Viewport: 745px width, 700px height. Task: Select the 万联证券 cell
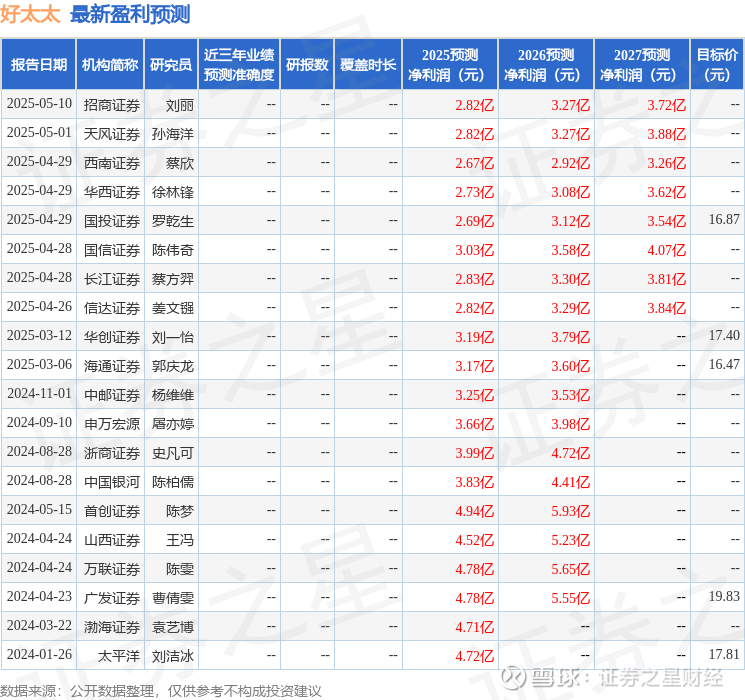(x=112, y=569)
